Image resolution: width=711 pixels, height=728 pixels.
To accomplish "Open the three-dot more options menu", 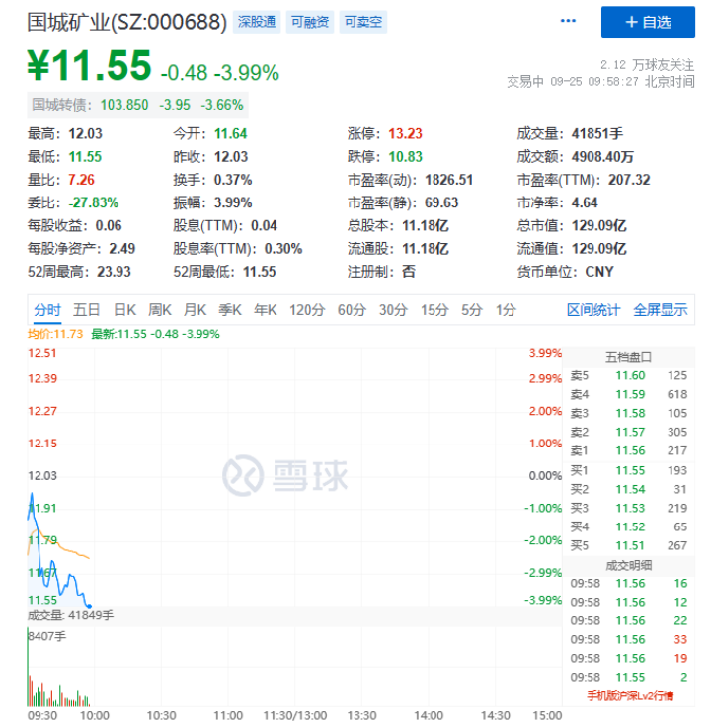I will coord(568,21).
